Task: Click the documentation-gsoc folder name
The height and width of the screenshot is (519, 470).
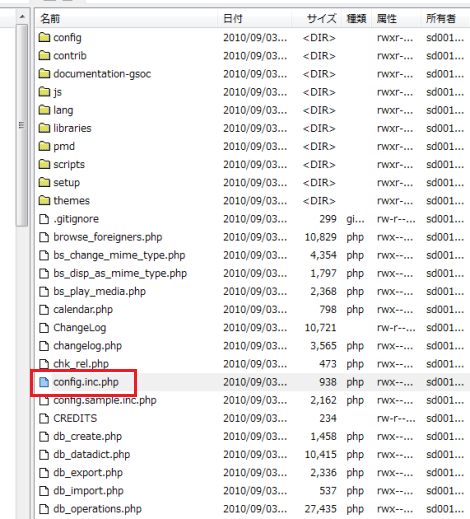Action: 102,74
